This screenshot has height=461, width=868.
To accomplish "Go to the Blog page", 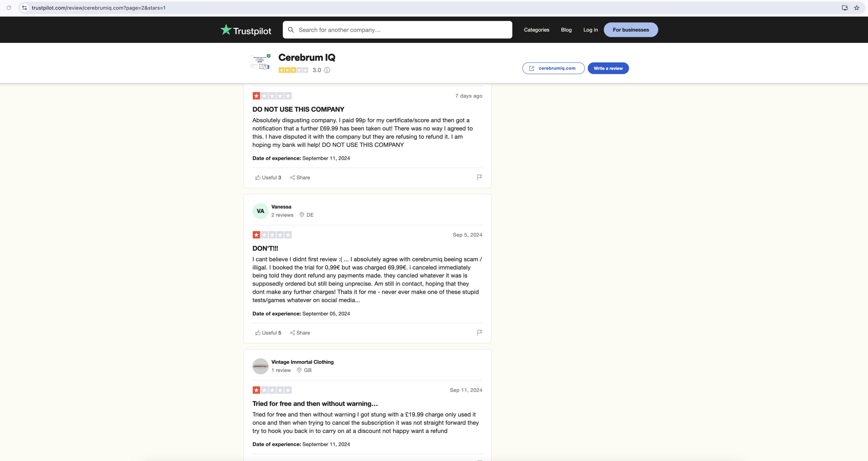I will coord(566,30).
